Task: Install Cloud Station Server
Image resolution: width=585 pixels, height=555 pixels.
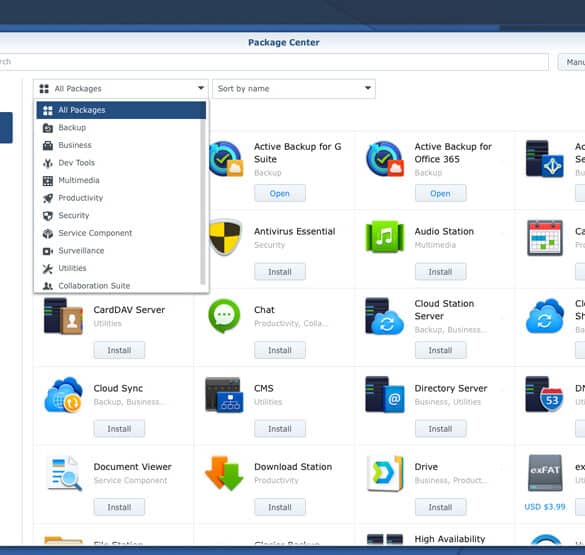Action: (x=440, y=350)
